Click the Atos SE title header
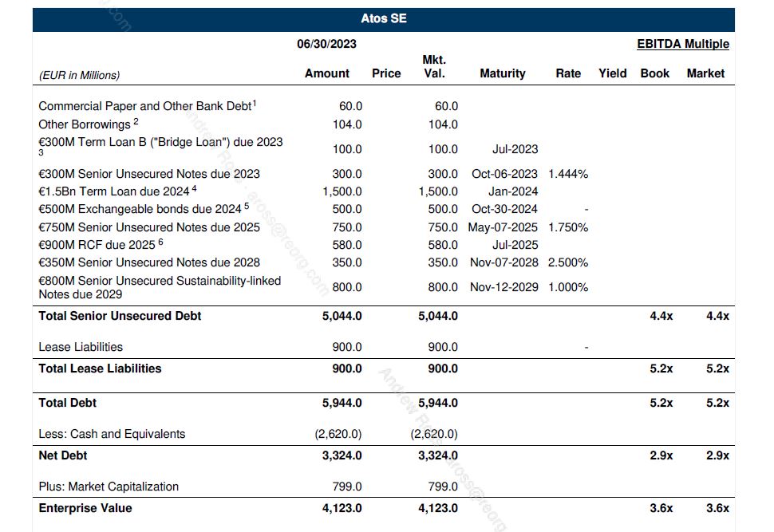 tap(384, 19)
